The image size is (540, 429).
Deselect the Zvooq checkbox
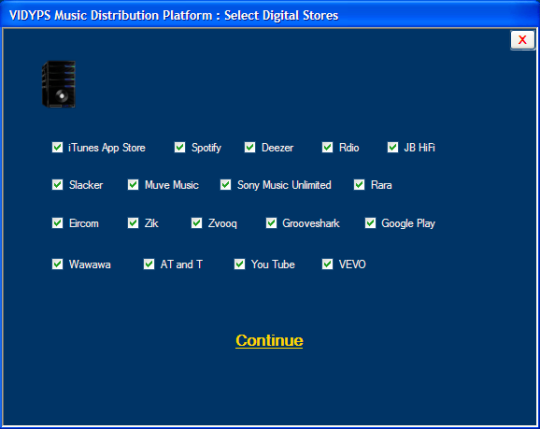click(197, 223)
